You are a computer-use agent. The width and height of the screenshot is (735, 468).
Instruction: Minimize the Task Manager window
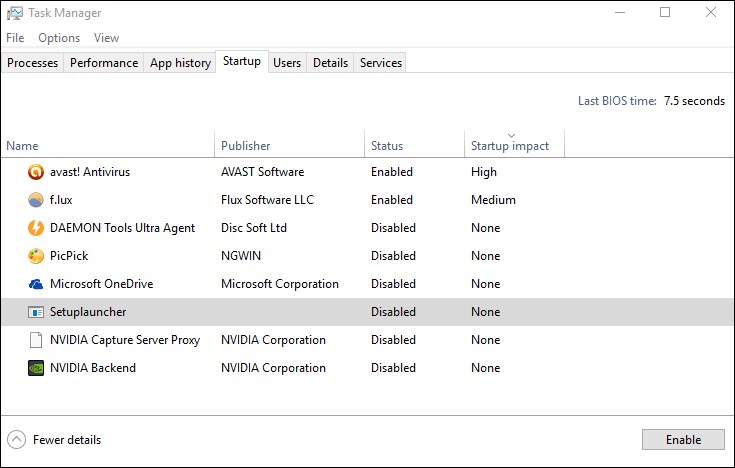(620, 13)
